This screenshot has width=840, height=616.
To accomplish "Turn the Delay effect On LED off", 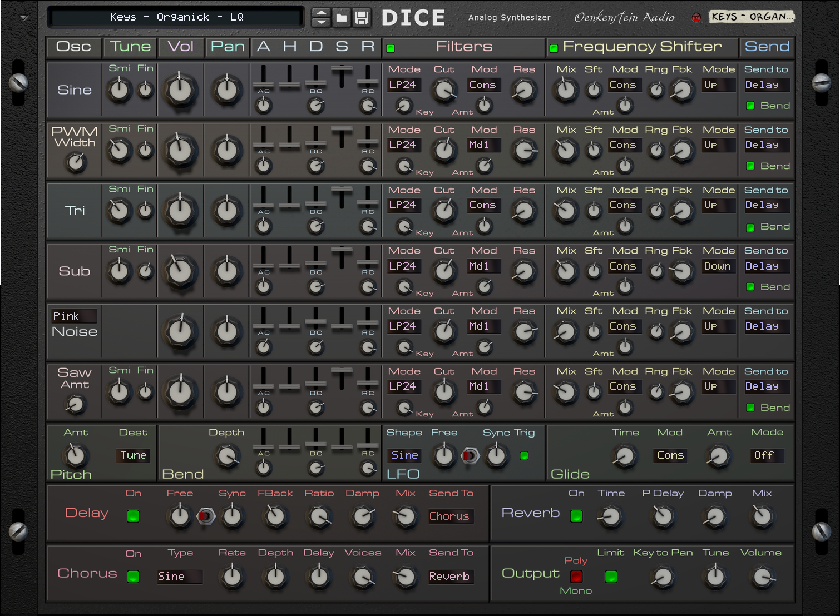I will click(x=133, y=516).
